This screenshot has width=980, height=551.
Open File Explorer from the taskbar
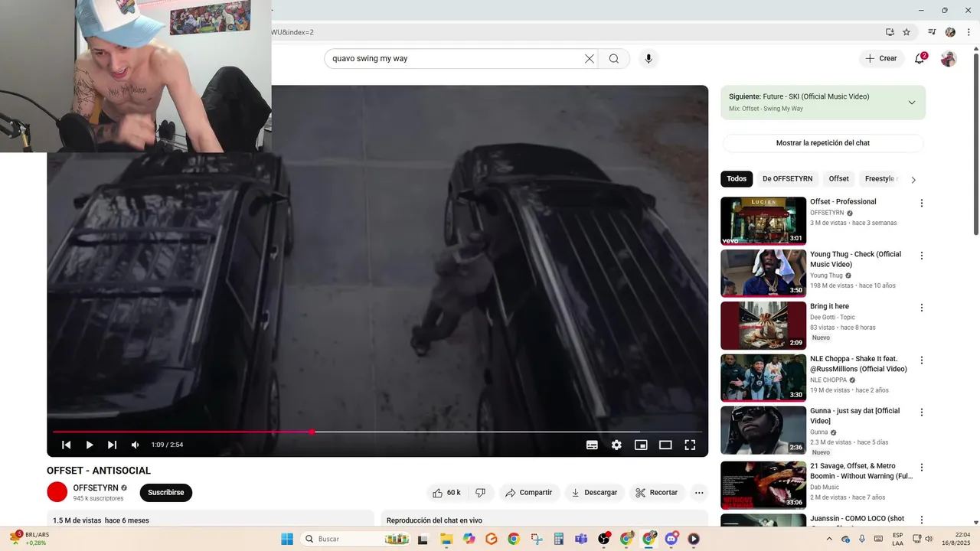click(x=446, y=539)
